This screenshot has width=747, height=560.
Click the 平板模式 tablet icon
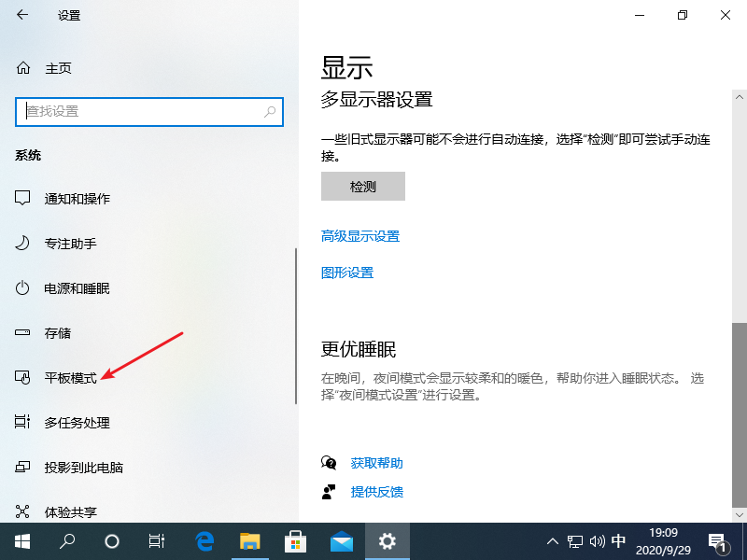(x=21, y=377)
